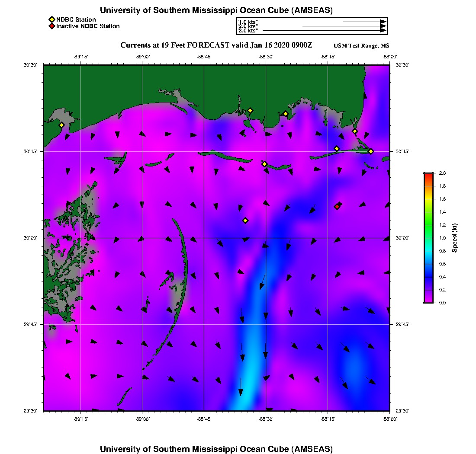Click the top "Ocean Cube (AMSEAS)" title
476x454 pixels.
click(x=216, y=10)
